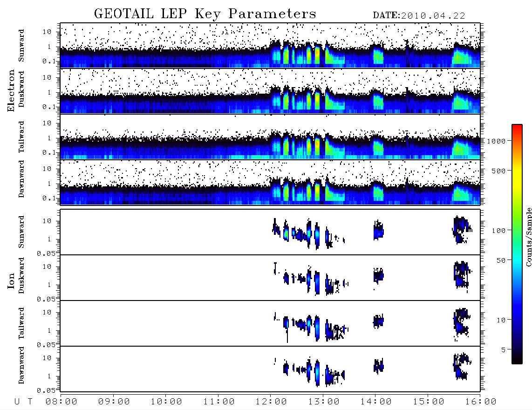
Task: Click the '50' colorbar tick label
Action: (x=501, y=260)
